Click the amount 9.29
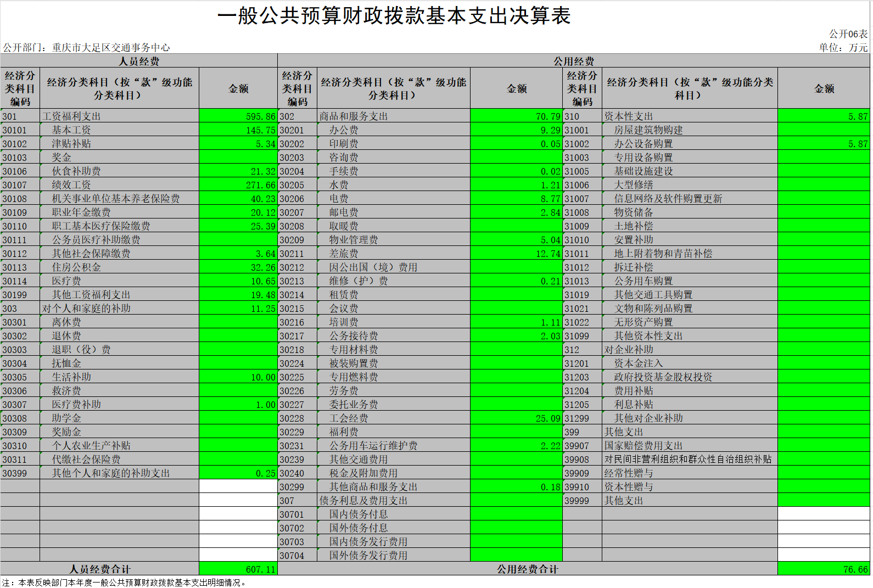Screen dimensions: 873x588 click(x=516, y=130)
